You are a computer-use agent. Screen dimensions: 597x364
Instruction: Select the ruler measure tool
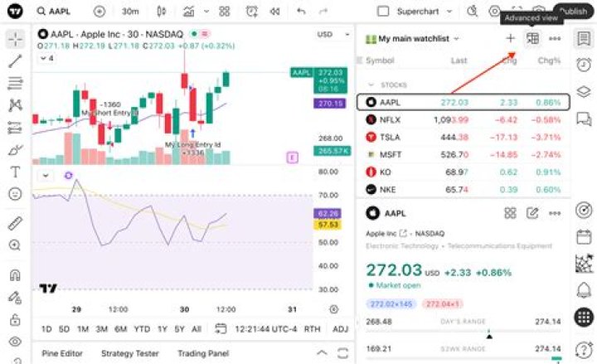15,223
